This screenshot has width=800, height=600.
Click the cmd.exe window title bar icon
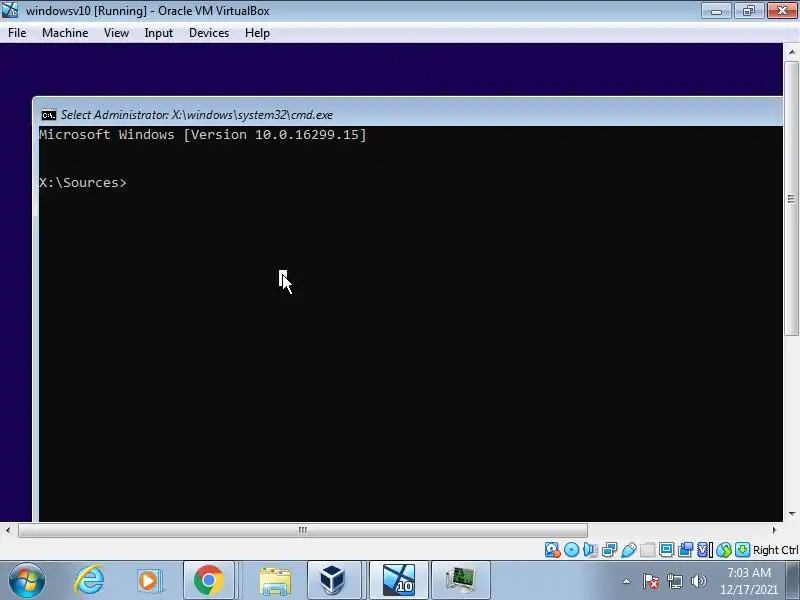click(x=48, y=115)
